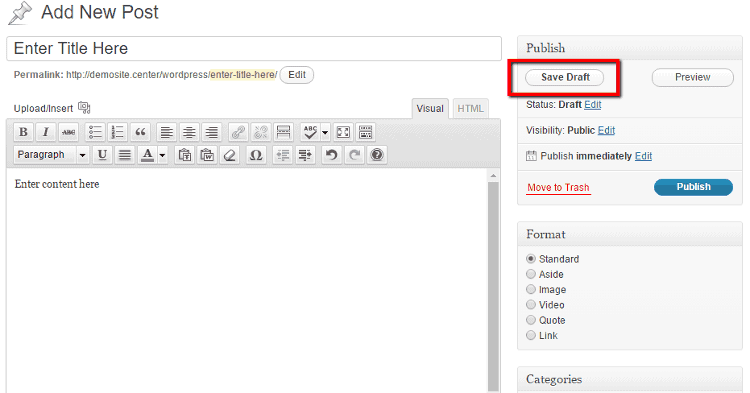
Task: Switch to the HTML editor tab
Action: coord(470,109)
